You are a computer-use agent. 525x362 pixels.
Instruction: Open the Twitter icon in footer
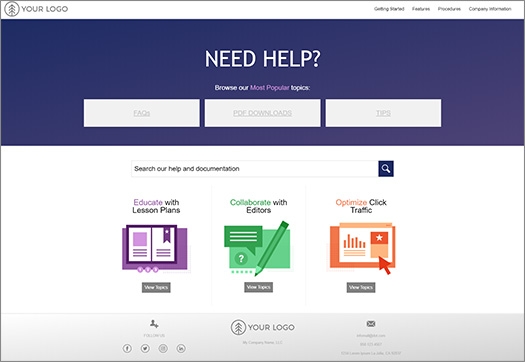point(145,348)
